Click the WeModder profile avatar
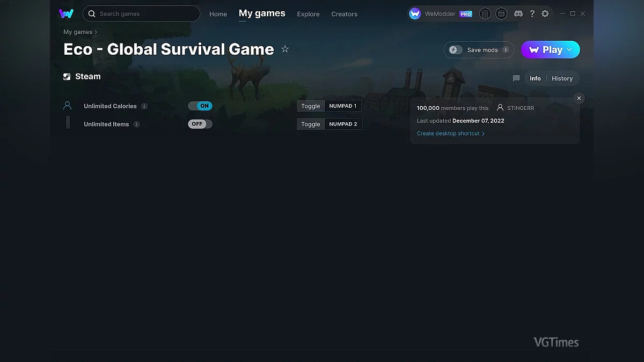The height and width of the screenshot is (362, 644). tap(415, 13)
